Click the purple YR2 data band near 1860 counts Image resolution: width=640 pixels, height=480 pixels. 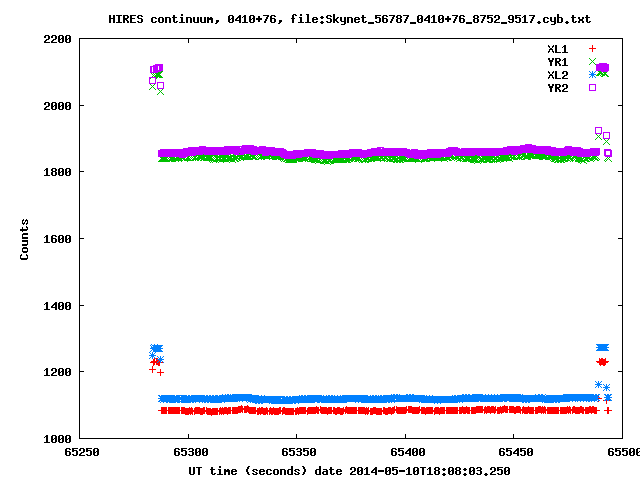coord(379,152)
